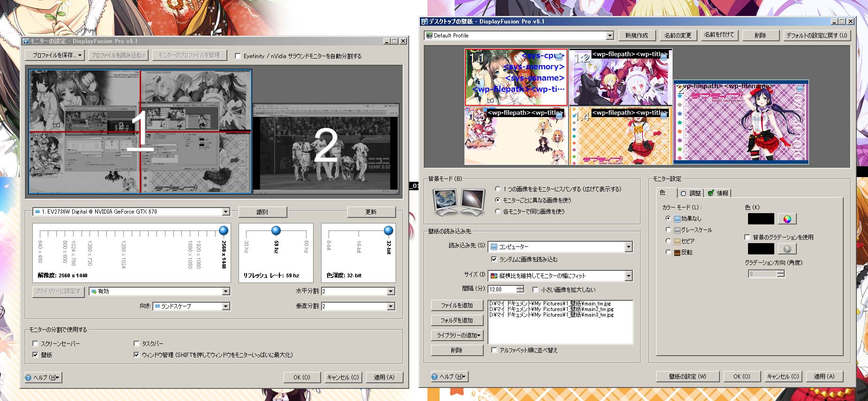Switch to the 調整 tab
The image size is (868, 401).
click(691, 193)
